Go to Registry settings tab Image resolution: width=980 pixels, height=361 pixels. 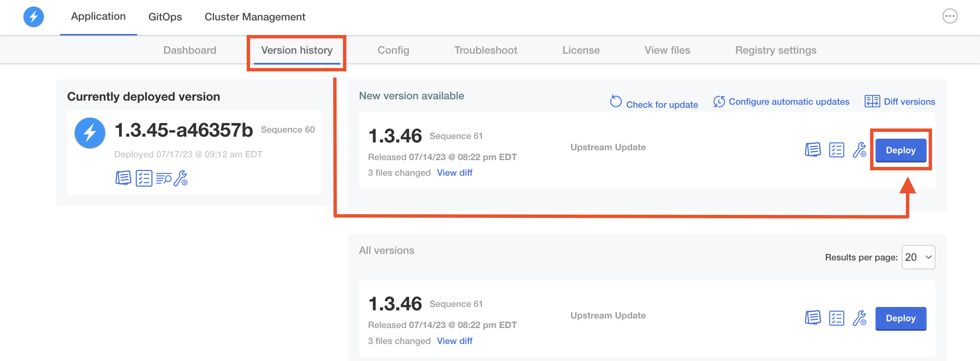(775, 50)
